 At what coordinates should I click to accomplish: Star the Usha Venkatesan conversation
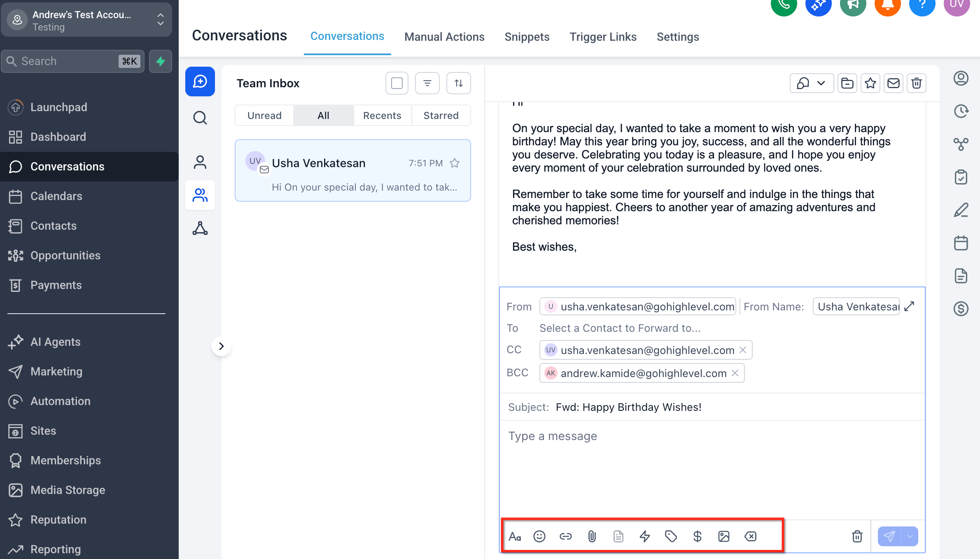[x=455, y=163]
